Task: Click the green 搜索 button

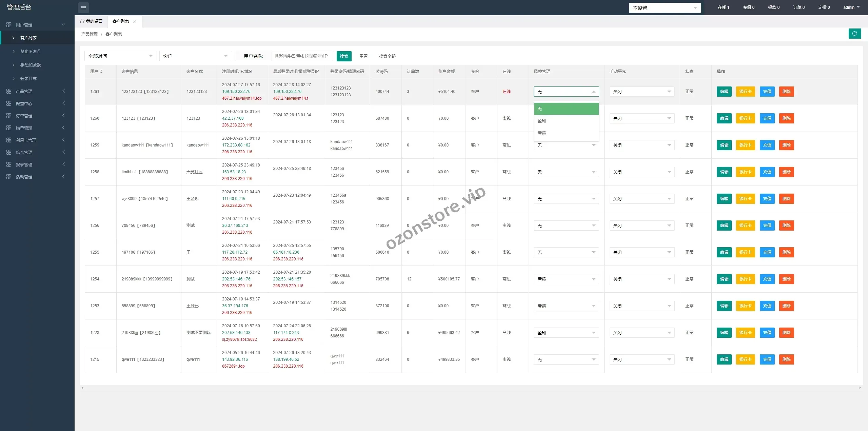Action: [344, 56]
